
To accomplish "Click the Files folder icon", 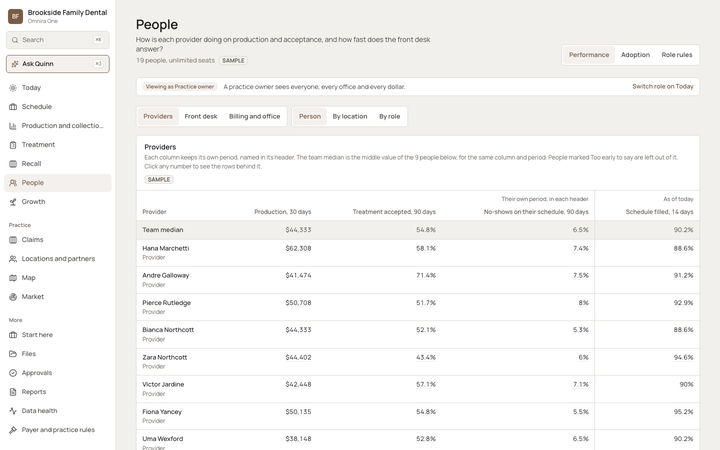I will click(13, 354).
